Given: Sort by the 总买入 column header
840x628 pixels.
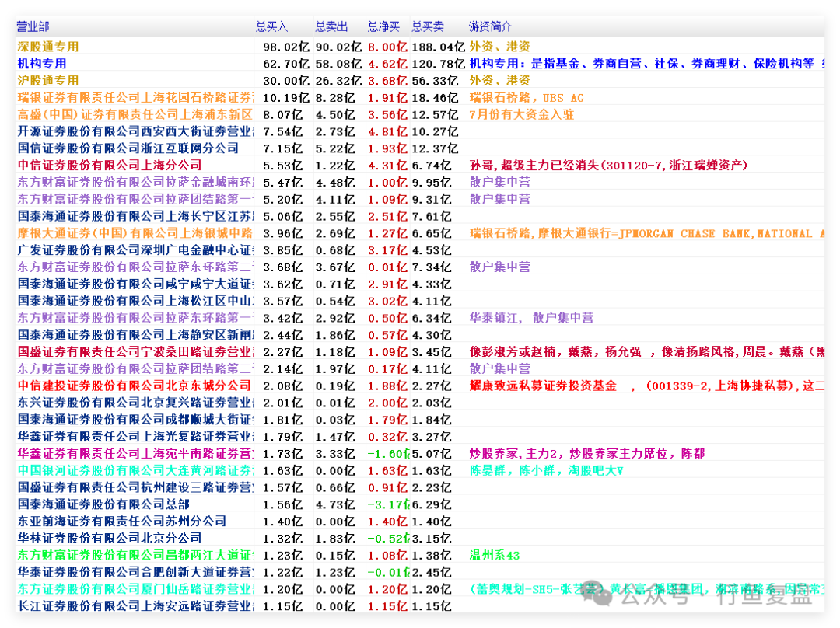Looking at the screenshot, I should 272,26.
